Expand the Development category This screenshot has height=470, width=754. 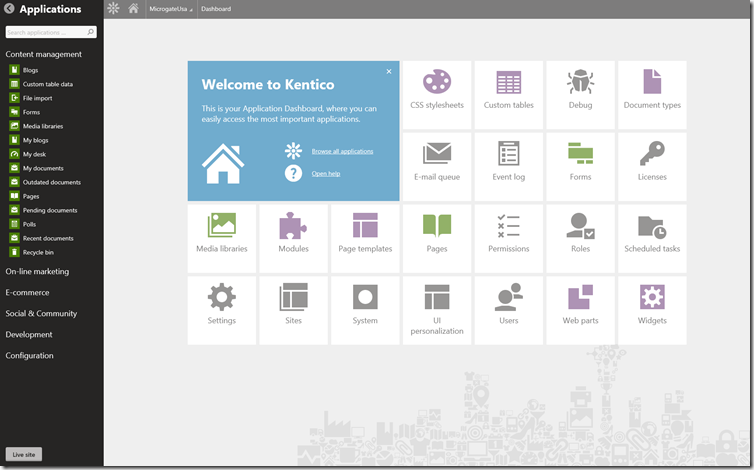[29, 334]
